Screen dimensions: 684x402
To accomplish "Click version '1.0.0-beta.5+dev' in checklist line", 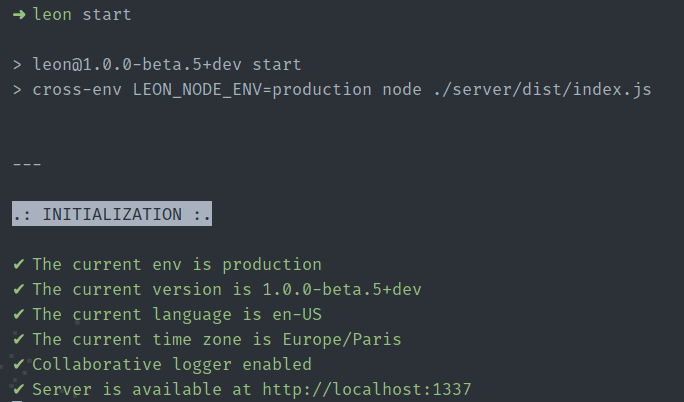I will click(342, 289).
